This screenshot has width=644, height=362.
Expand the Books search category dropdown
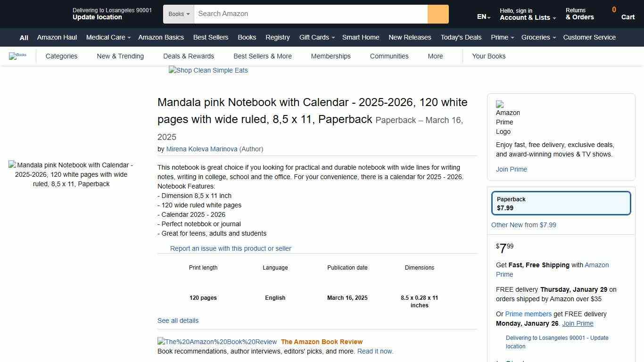coord(179,14)
